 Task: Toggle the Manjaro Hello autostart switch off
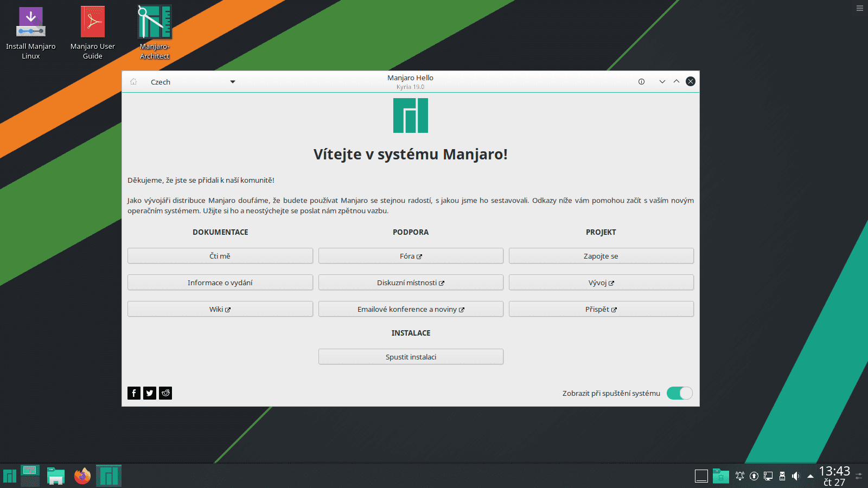pos(680,393)
